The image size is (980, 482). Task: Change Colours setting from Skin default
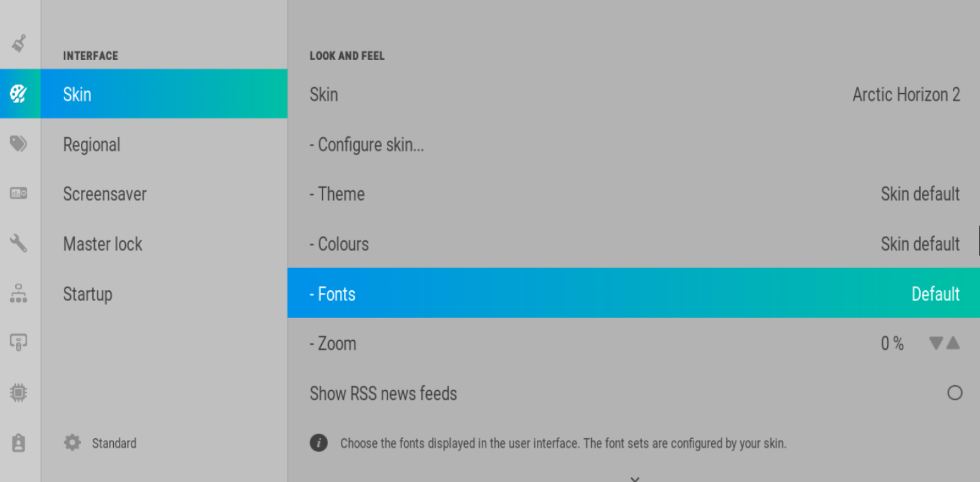(634, 244)
